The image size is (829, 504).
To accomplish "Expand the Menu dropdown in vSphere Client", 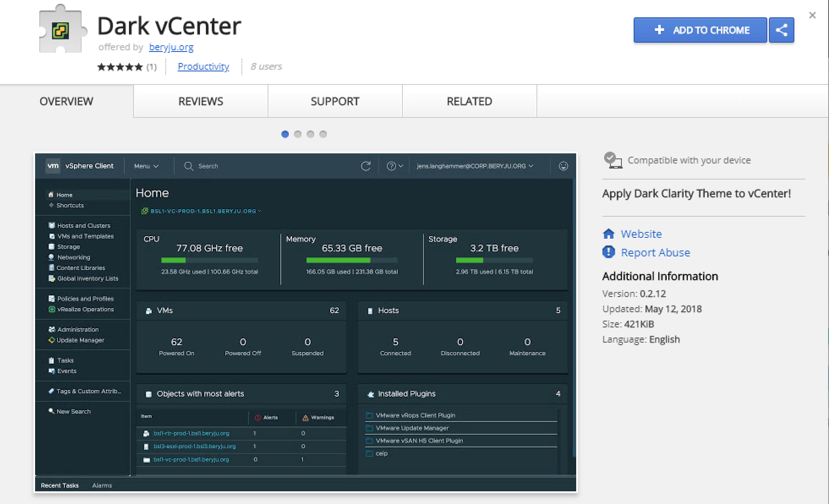I will tap(146, 166).
